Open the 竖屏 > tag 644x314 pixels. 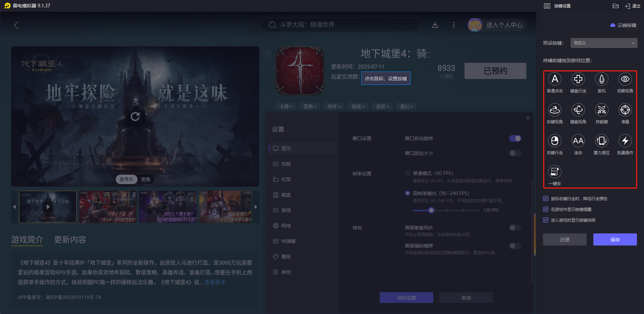coord(382,106)
